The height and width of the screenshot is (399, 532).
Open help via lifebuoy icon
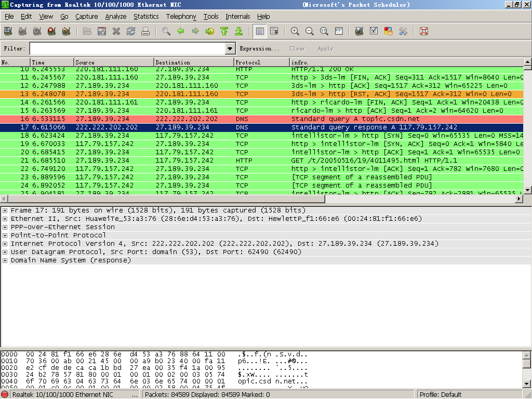[x=424, y=31]
